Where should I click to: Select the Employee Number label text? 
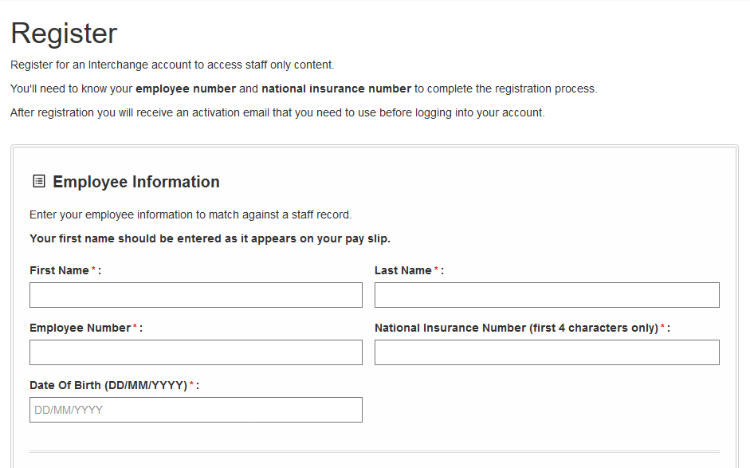click(x=80, y=328)
